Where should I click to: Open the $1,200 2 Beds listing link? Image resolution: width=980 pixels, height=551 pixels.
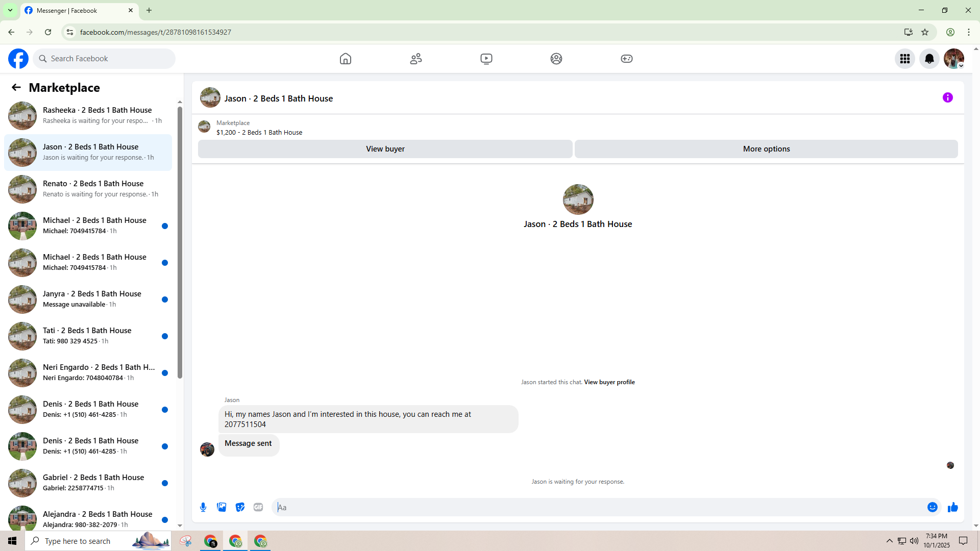point(259,133)
